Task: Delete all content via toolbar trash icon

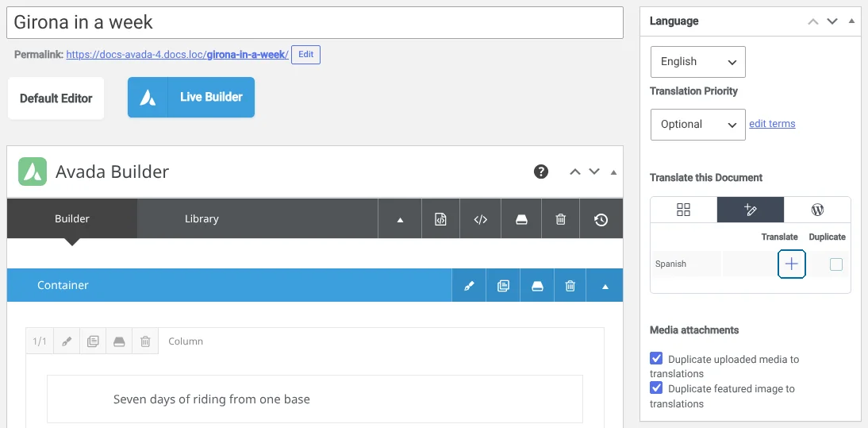Action: [x=560, y=219]
